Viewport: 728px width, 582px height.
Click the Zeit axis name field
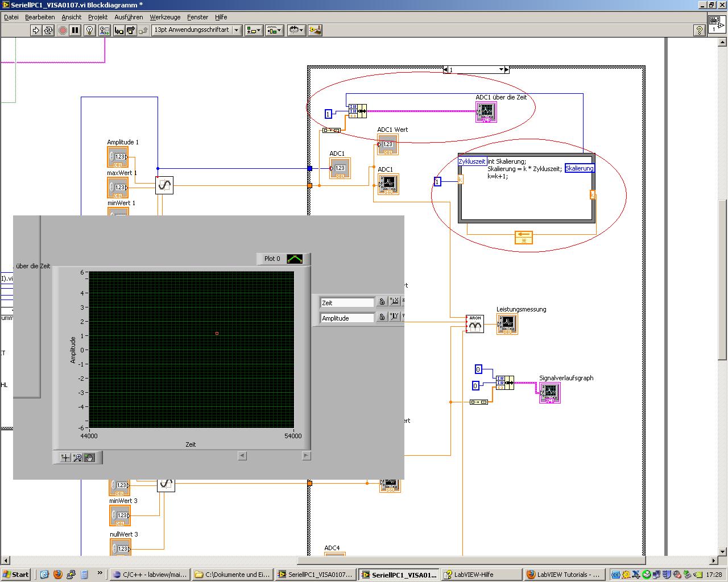click(x=347, y=302)
